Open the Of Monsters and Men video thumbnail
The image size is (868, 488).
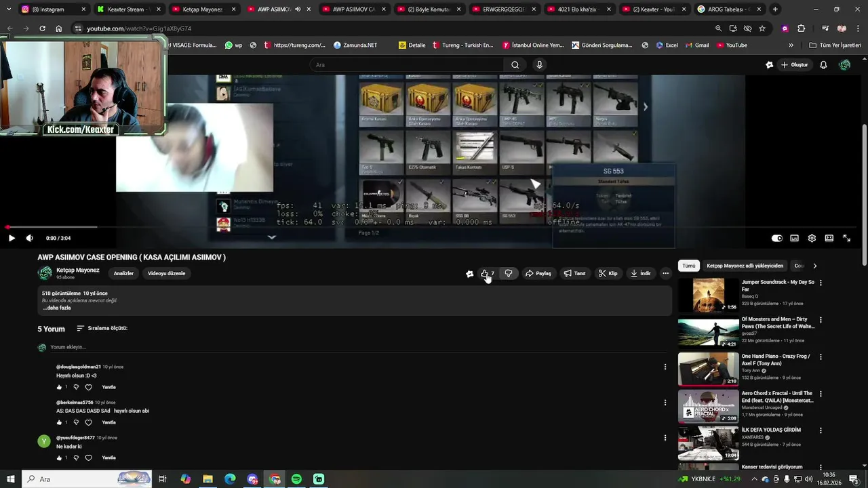709,332
